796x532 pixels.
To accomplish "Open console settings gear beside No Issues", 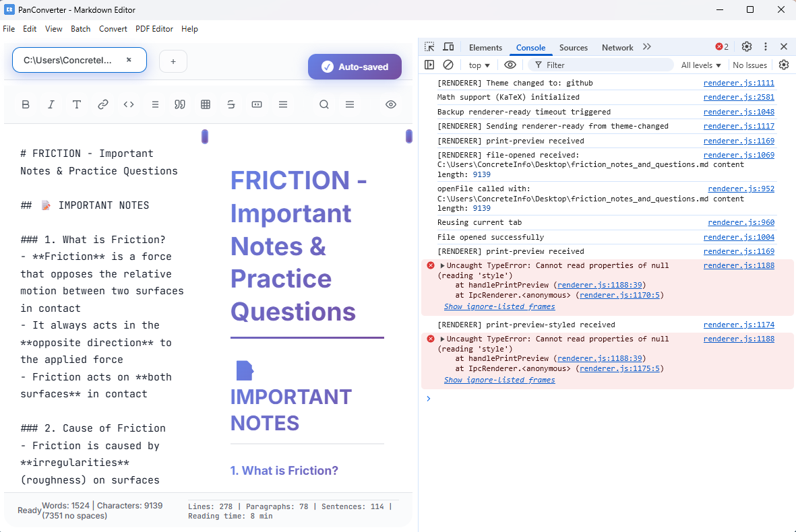I will tap(784, 65).
